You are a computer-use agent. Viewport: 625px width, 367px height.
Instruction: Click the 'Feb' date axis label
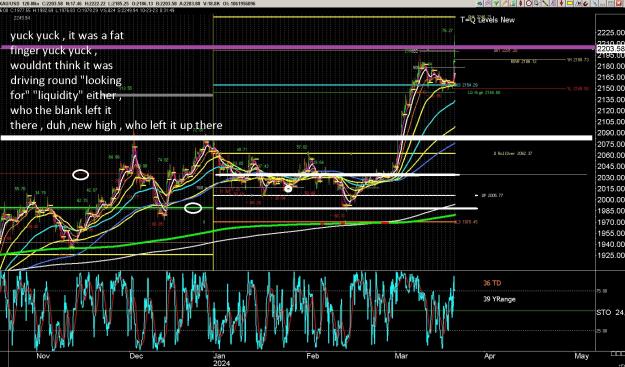(312, 355)
